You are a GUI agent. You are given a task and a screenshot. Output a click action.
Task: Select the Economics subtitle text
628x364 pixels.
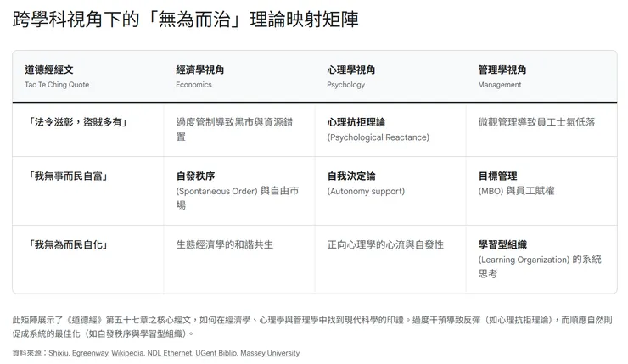(193, 85)
